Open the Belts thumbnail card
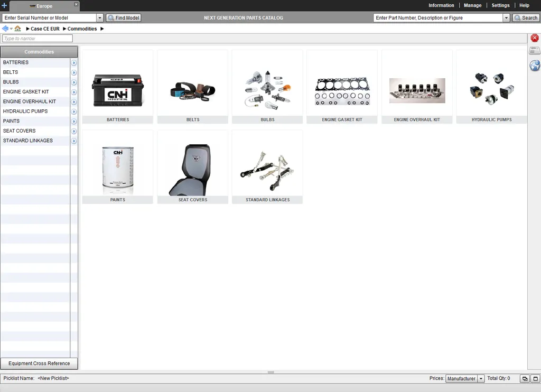The image size is (541, 392). (192, 87)
